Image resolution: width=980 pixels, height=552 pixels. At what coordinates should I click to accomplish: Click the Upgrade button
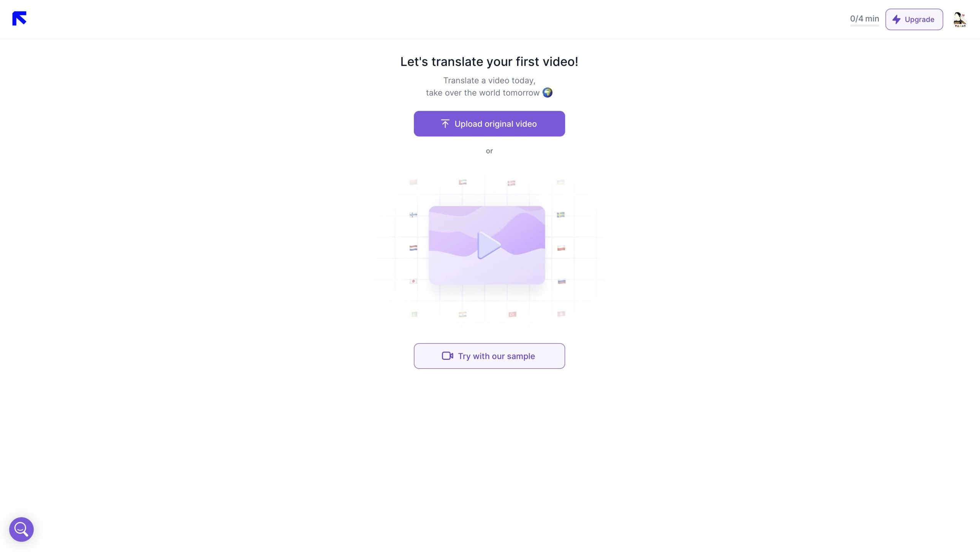[x=914, y=20]
